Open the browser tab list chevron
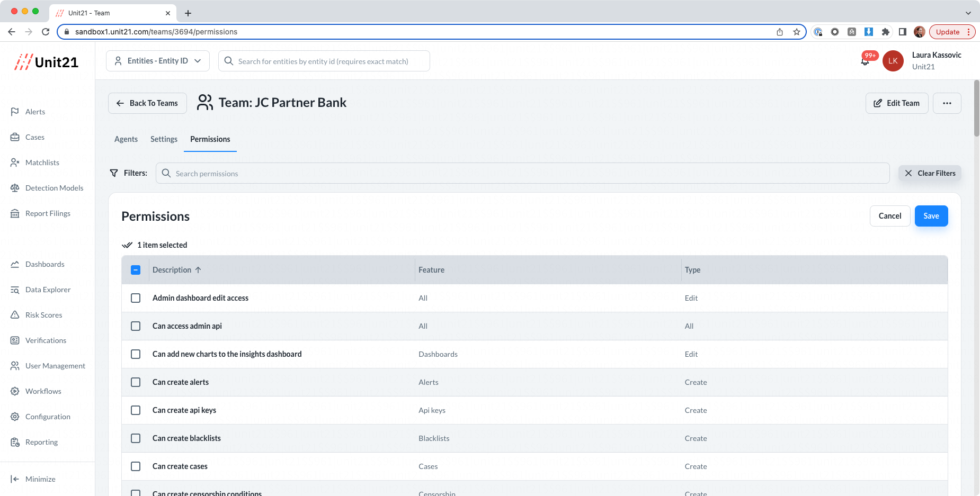This screenshot has height=496, width=980. [968, 13]
